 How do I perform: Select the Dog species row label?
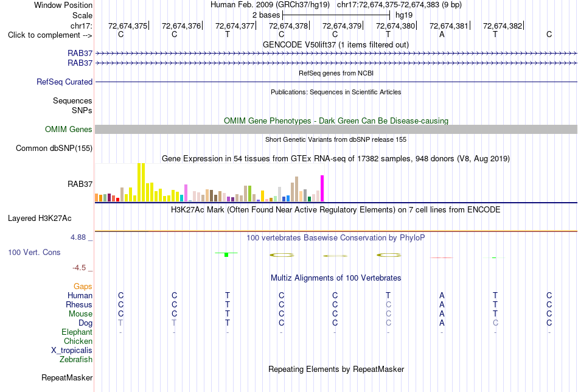tap(85, 323)
